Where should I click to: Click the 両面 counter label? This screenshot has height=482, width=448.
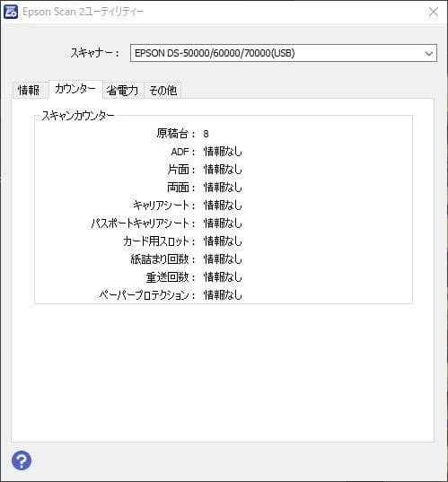[x=180, y=188]
